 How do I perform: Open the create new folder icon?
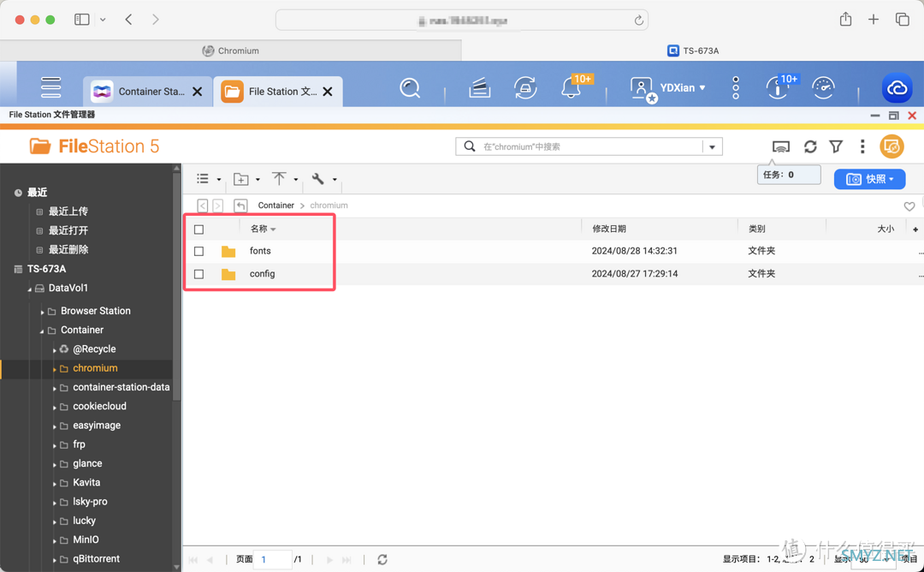pos(241,179)
